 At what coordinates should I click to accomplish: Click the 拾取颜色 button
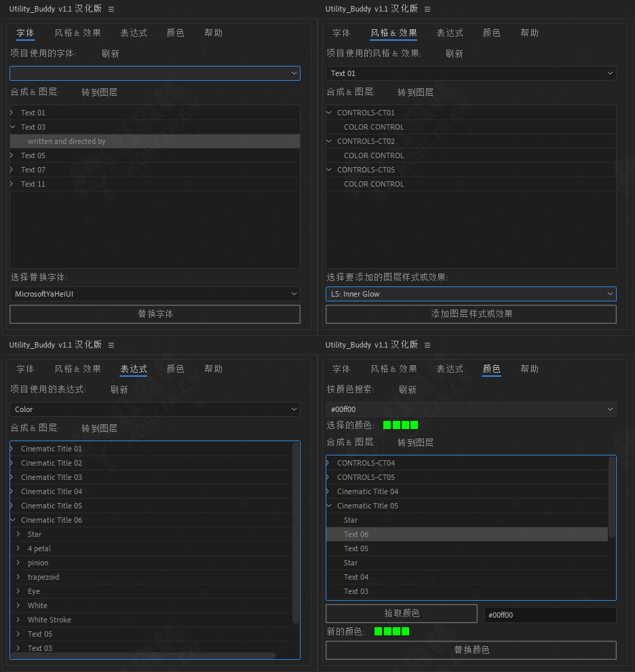point(402,614)
